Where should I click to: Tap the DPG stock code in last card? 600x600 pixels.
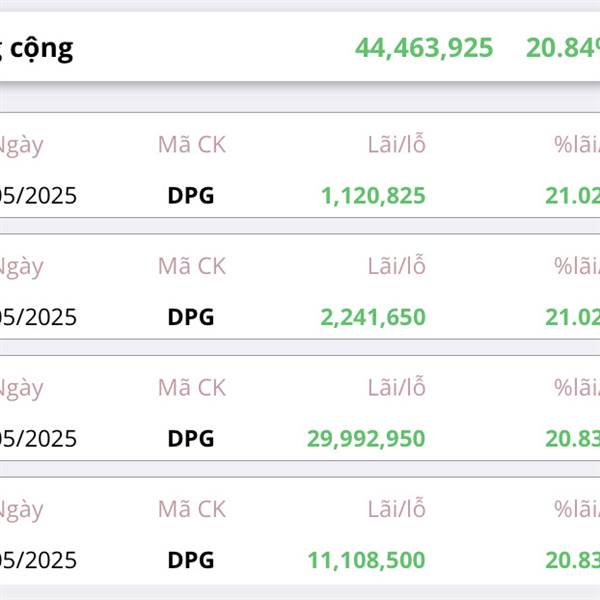pos(191,560)
